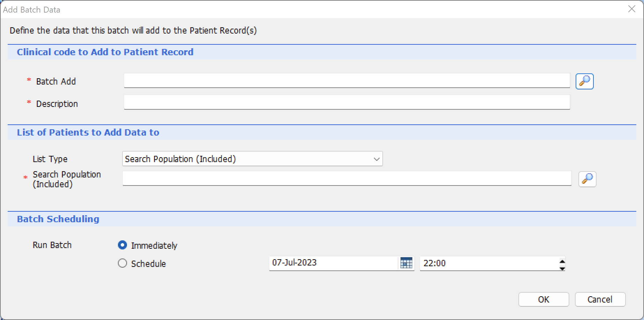Click into the Description text field

347,102
